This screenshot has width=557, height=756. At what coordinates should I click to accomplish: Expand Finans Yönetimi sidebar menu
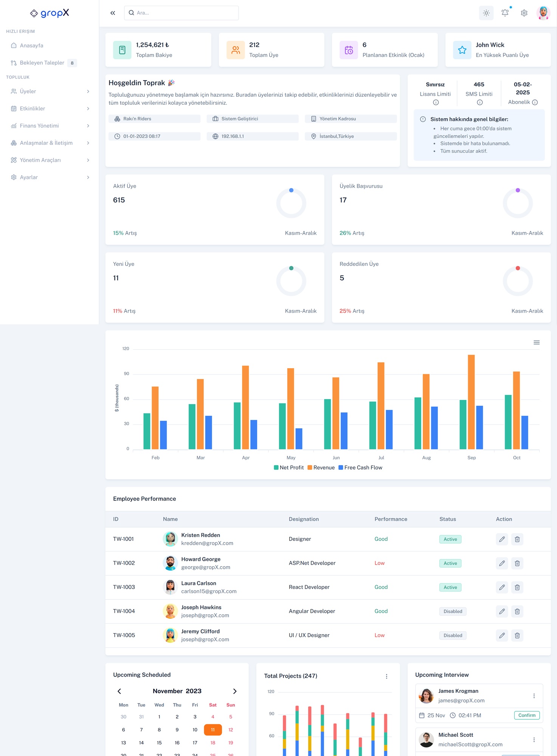coord(50,126)
